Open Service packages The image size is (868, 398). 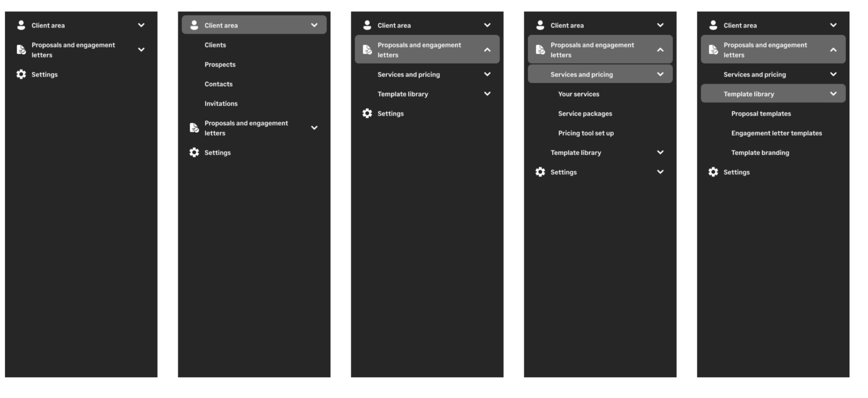coord(585,114)
